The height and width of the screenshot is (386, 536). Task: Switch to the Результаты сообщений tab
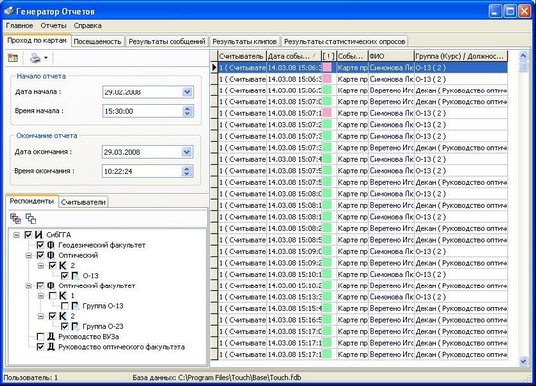point(167,41)
